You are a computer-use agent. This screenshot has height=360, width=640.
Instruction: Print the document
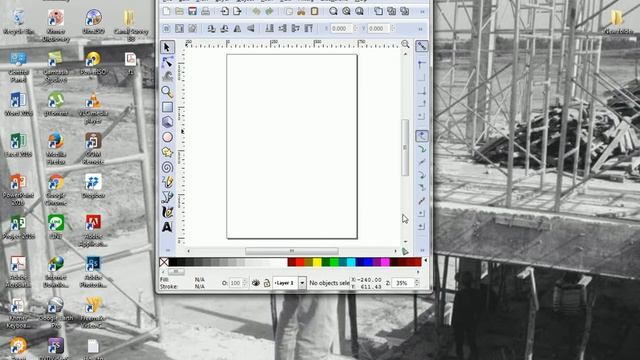pos(205,11)
